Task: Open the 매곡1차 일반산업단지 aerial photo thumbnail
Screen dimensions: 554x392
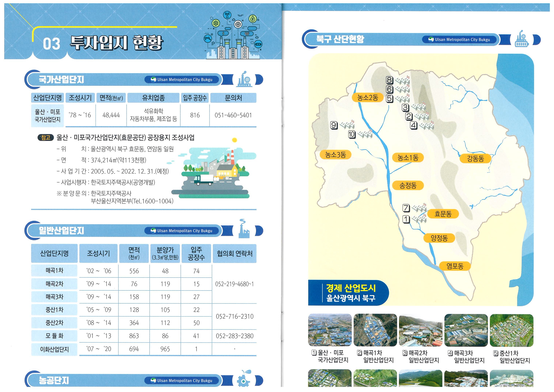Action: (375, 330)
